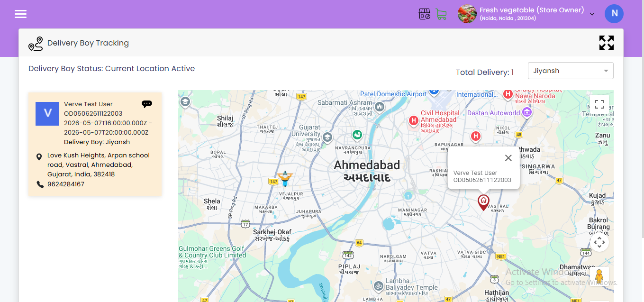
Task: Click the green marker near Navrangpura
Action: click(x=357, y=136)
